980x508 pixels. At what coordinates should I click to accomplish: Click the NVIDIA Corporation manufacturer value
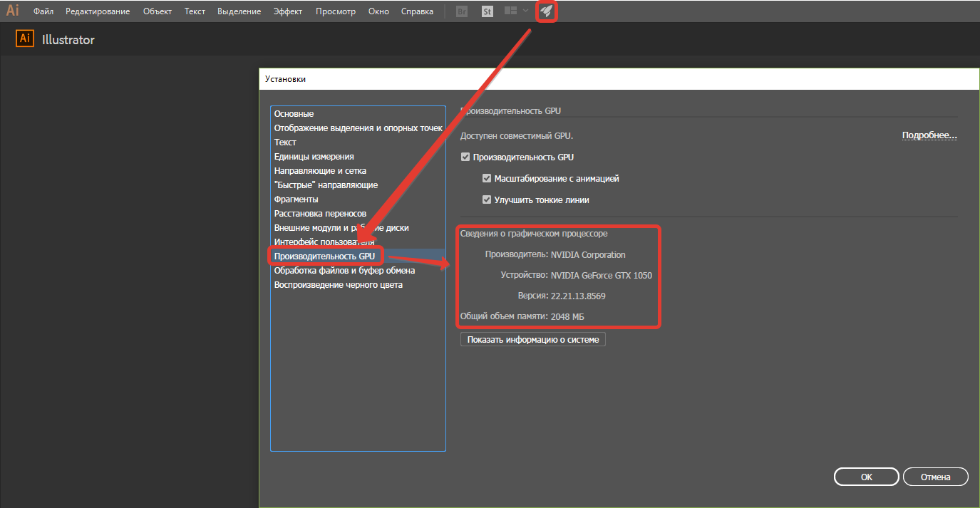click(x=588, y=254)
